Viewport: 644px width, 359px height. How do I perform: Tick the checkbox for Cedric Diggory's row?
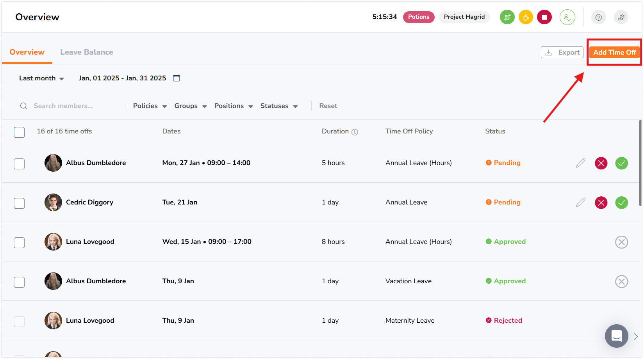point(19,203)
